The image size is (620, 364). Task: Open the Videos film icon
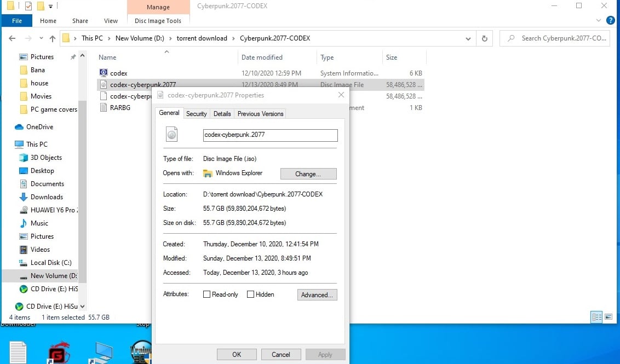(24, 250)
